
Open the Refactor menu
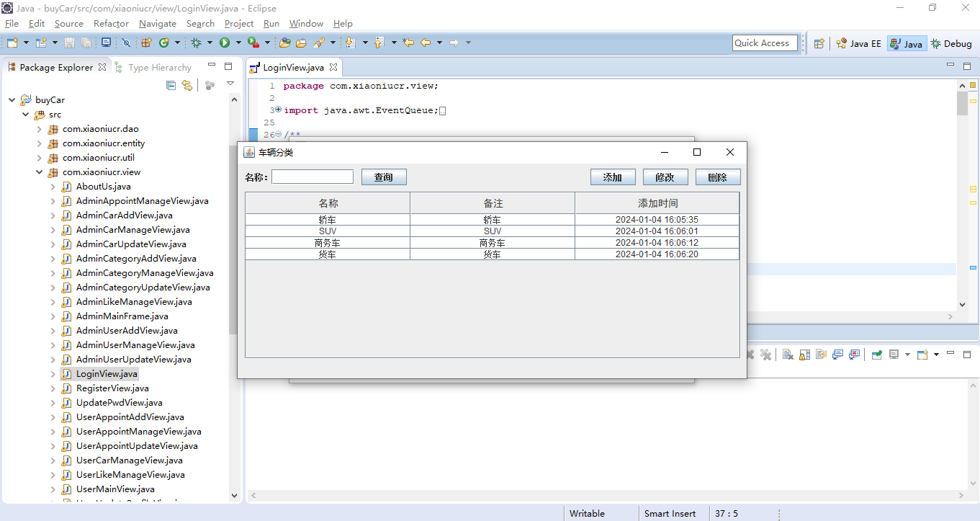111,23
